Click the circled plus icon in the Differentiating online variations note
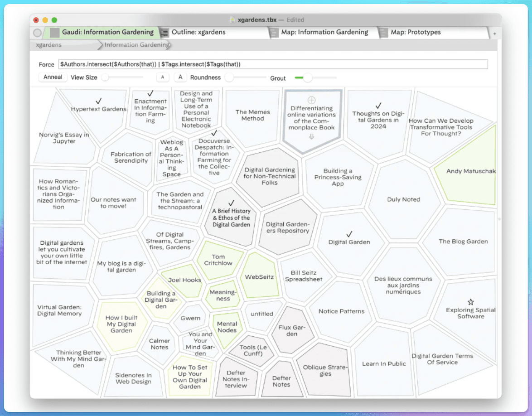 click(311, 100)
